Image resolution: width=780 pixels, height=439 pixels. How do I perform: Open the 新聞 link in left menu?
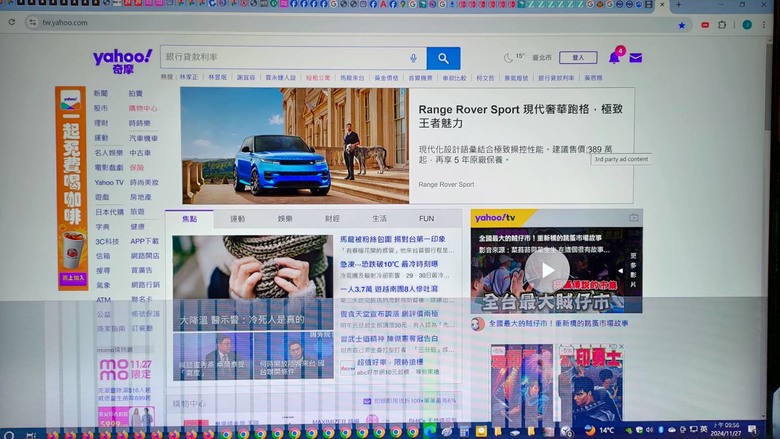click(x=101, y=93)
